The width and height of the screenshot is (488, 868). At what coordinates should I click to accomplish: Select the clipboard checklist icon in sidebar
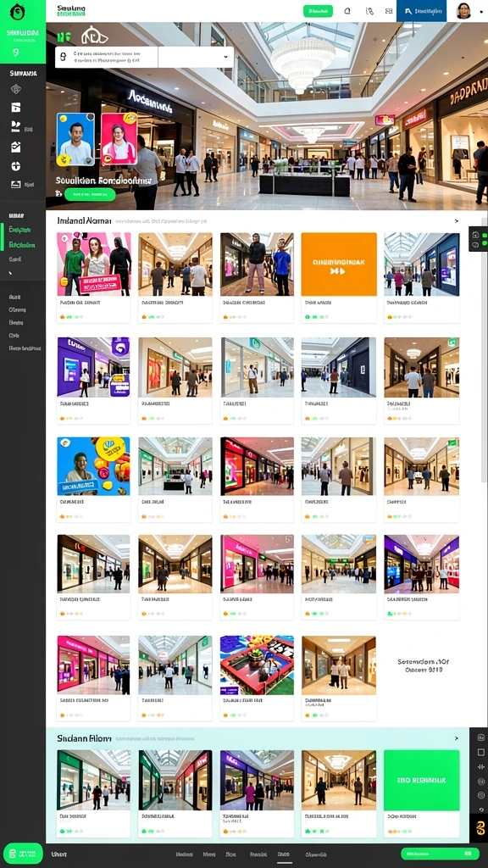tap(15, 147)
